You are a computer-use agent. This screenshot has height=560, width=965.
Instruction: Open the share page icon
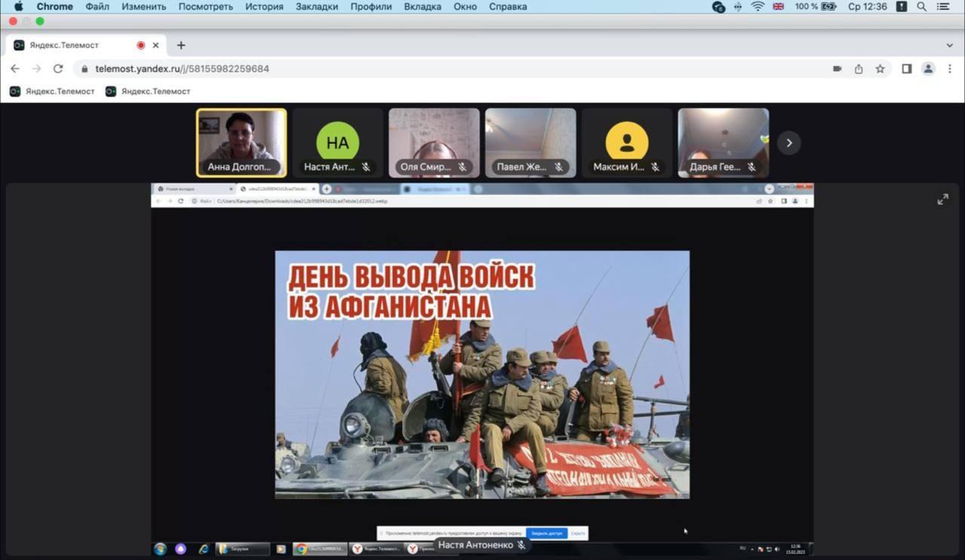[859, 69]
